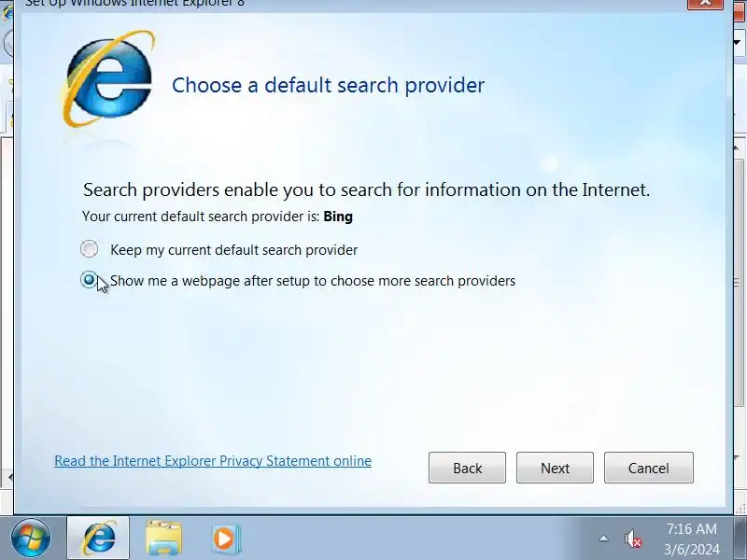The width and height of the screenshot is (747, 560).
Task: Select Keep my current default search provider
Action: coord(89,249)
